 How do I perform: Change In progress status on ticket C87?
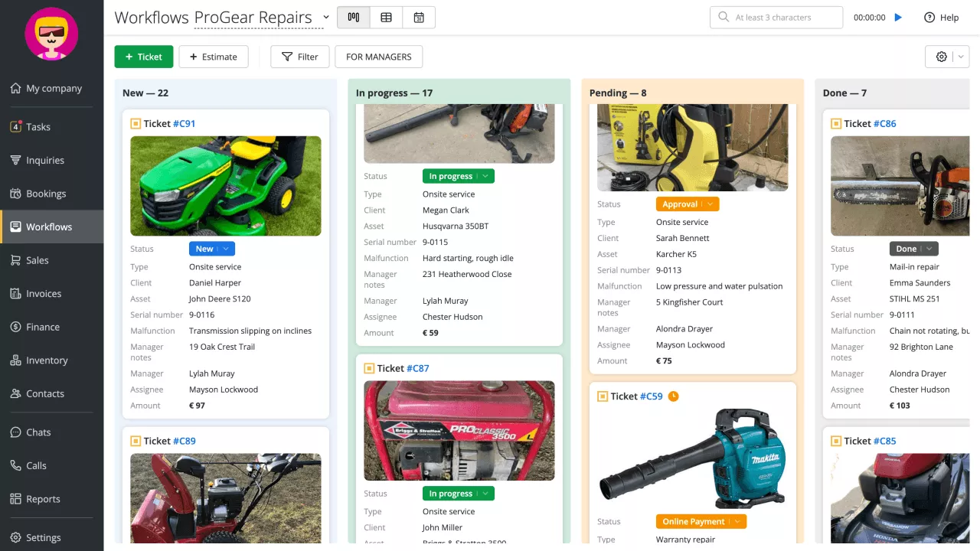tap(459, 494)
